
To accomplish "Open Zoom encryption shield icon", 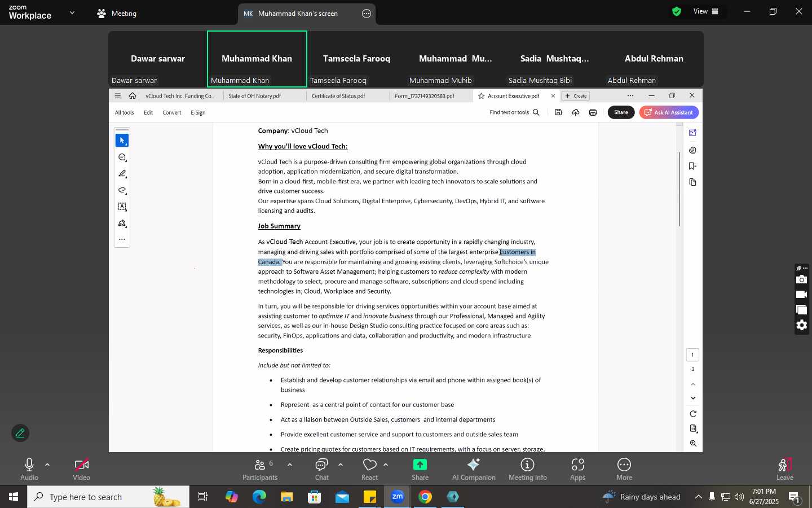I will (677, 11).
